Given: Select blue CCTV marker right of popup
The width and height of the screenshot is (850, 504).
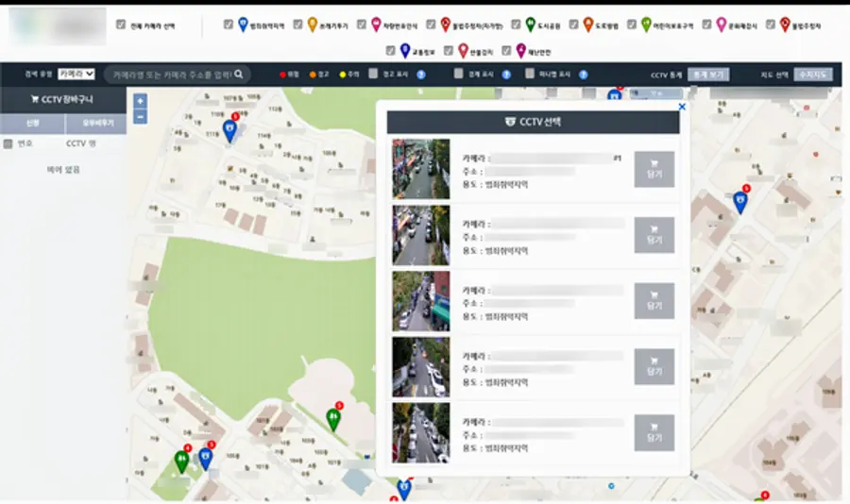Looking at the screenshot, I should (739, 202).
